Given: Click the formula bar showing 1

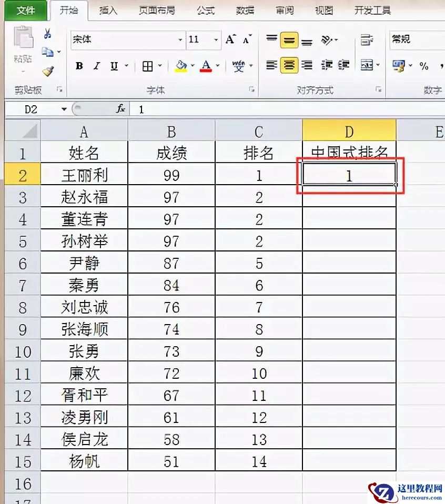Looking at the screenshot, I should [x=288, y=109].
